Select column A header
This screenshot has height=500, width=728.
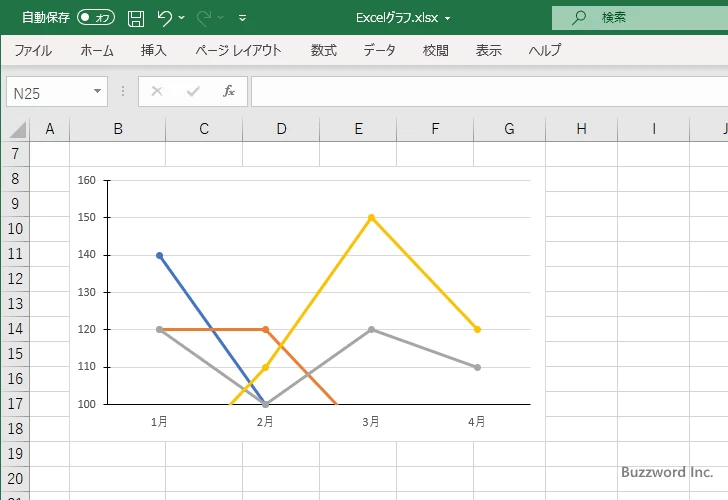(x=50, y=129)
